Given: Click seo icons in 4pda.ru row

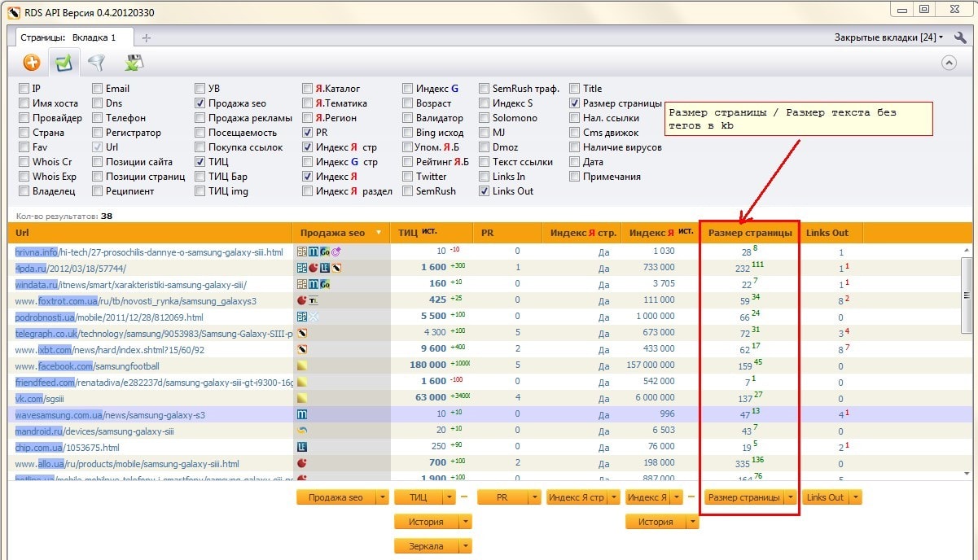Looking at the screenshot, I should point(319,268).
